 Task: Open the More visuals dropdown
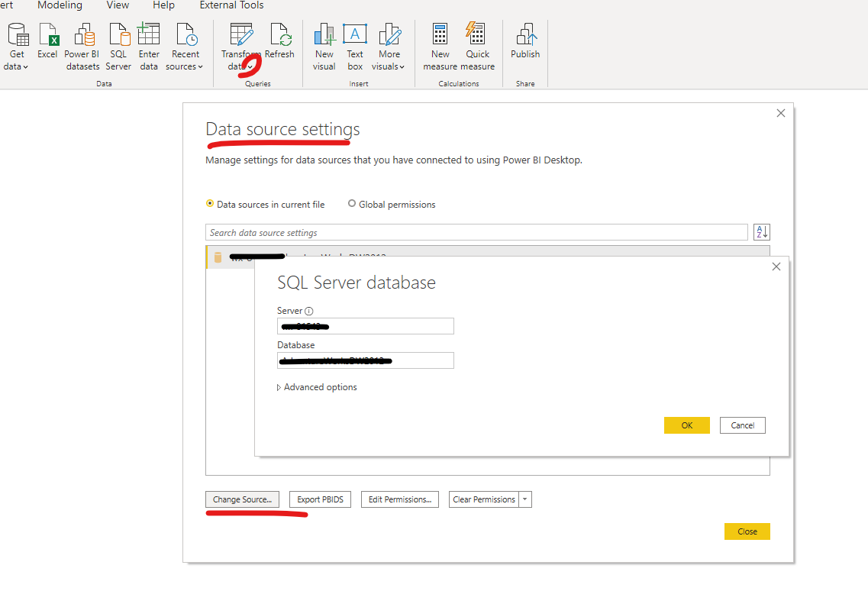click(389, 47)
